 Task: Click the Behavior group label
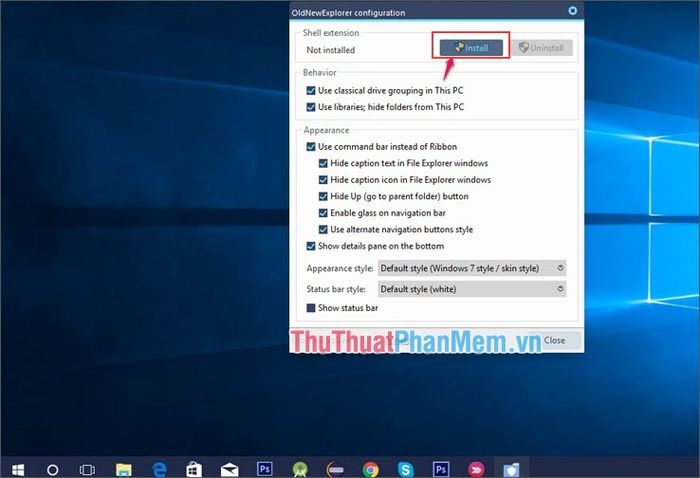click(x=319, y=72)
